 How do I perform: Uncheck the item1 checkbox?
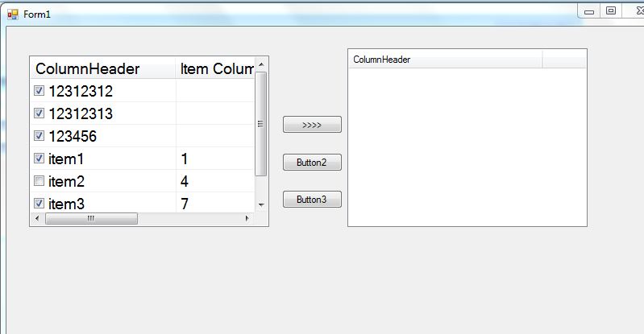pos(39,159)
